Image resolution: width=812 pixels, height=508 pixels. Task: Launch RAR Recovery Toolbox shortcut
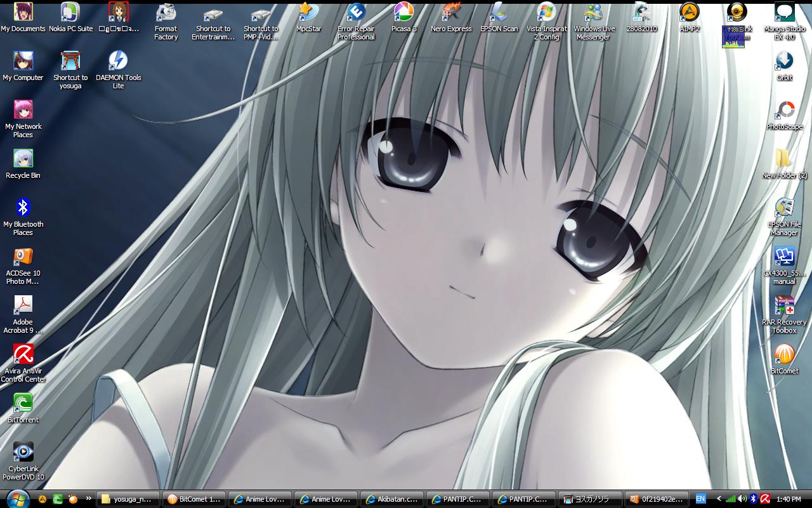click(785, 315)
